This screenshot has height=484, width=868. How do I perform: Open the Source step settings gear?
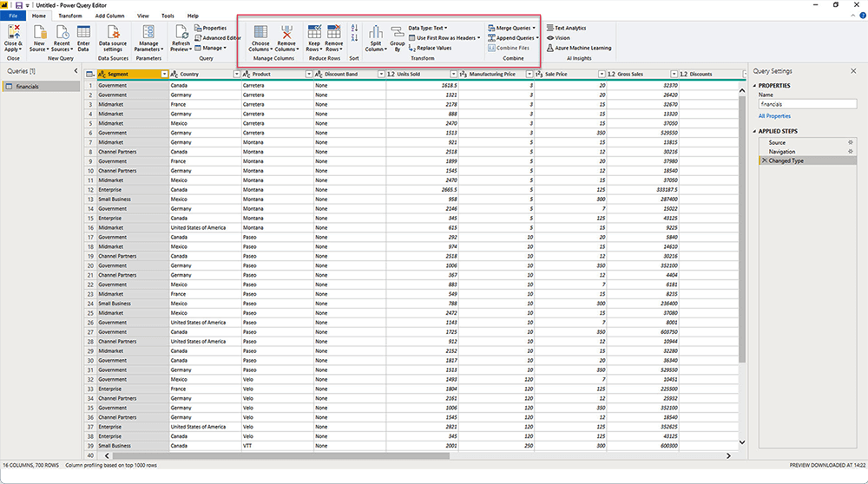(x=851, y=142)
